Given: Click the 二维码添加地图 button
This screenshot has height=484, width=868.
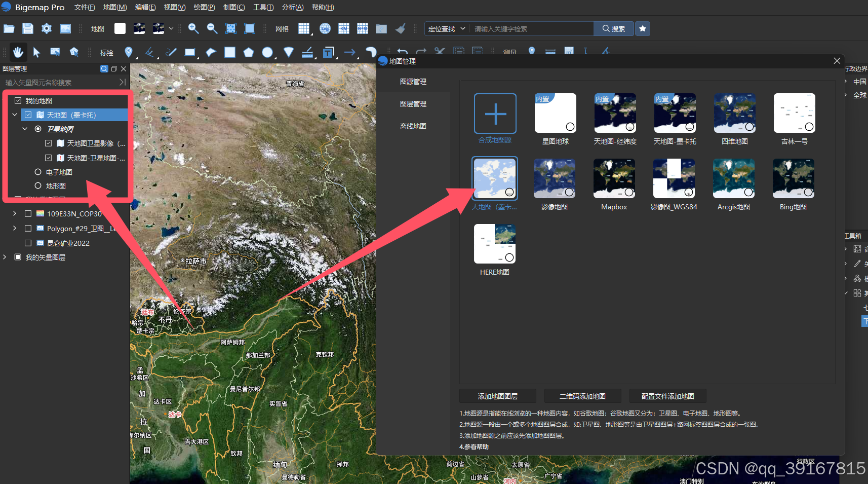Looking at the screenshot, I should point(582,396).
